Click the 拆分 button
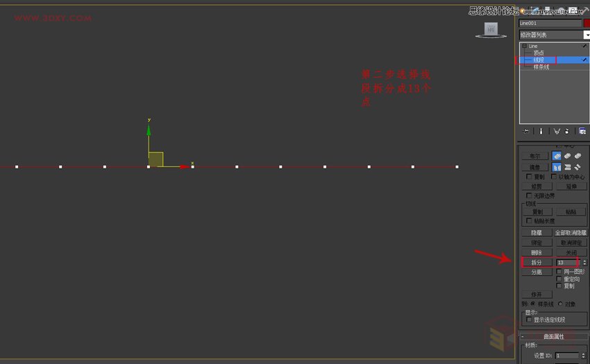The width and height of the screenshot is (590, 364). tap(536, 263)
